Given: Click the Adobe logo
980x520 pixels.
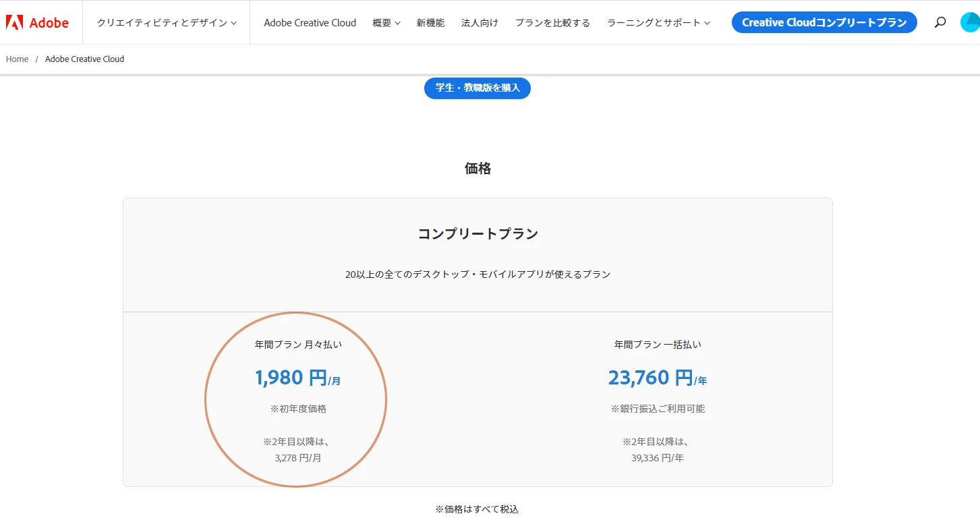Looking at the screenshot, I should [x=37, y=22].
